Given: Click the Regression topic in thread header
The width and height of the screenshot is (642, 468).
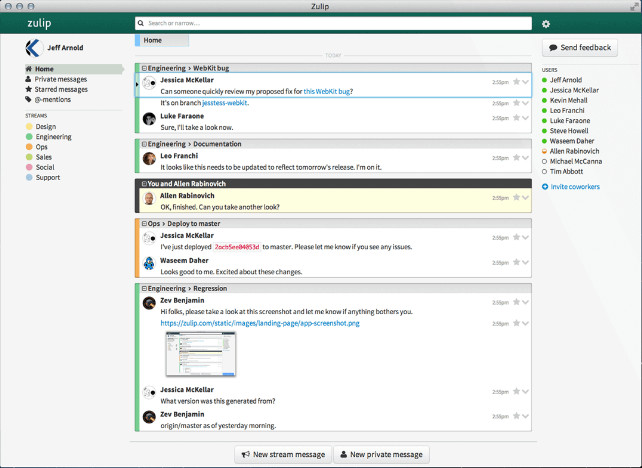Looking at the screenshot, I should pyautogui.click(x=210, y=289).
